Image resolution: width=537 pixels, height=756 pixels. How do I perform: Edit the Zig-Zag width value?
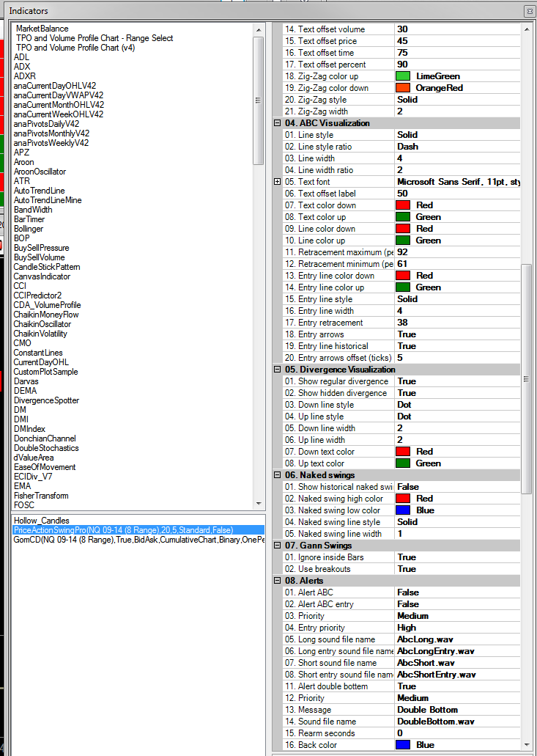(x=457, y=111)
